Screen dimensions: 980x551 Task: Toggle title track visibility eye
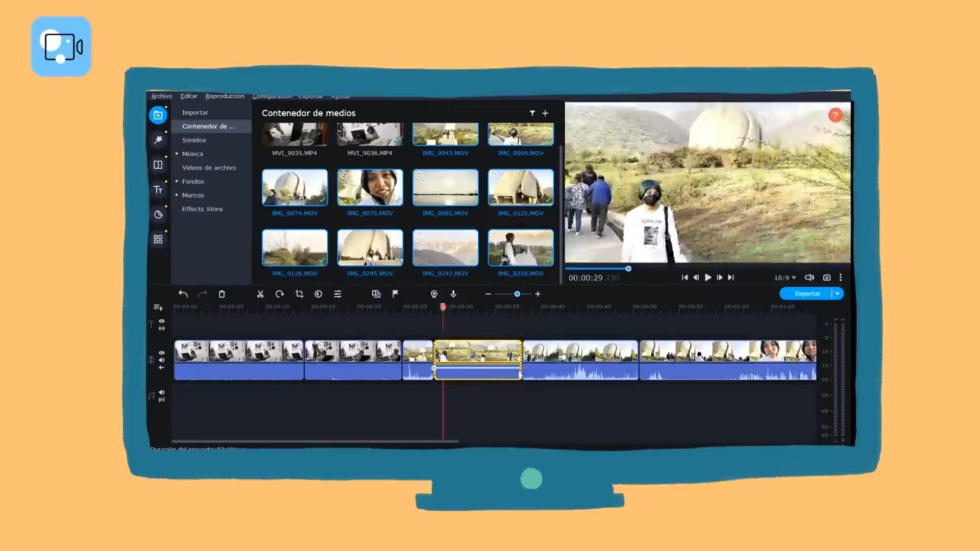coord(162,321)
